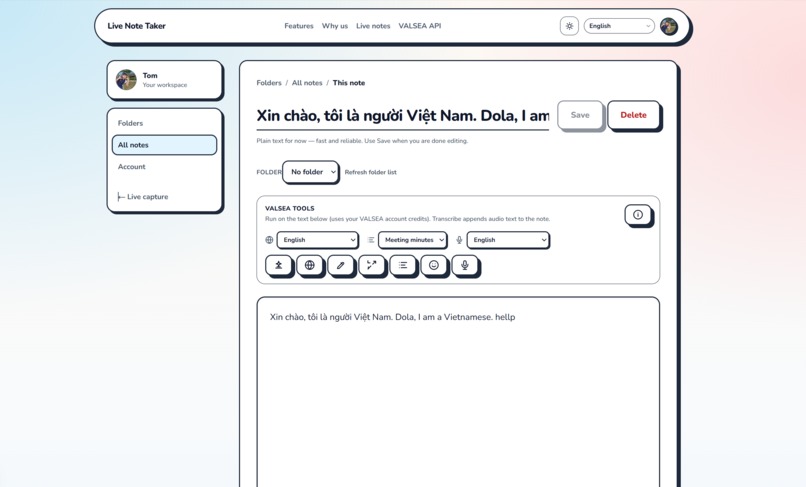The height and width of the screenshot is (487, 806).
Task: Open the site language dropdown in header
Action: (x=619, y=26)
